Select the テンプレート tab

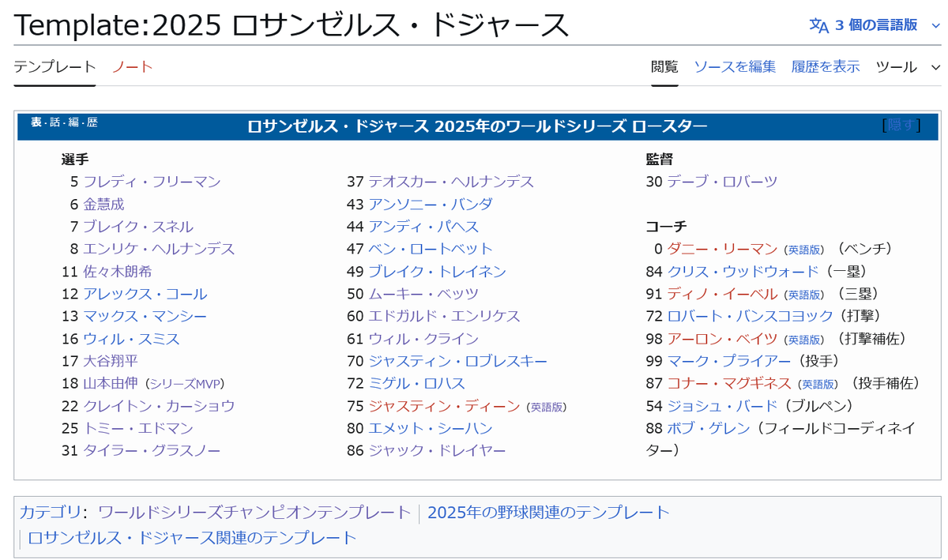click(x=55, y=67)
